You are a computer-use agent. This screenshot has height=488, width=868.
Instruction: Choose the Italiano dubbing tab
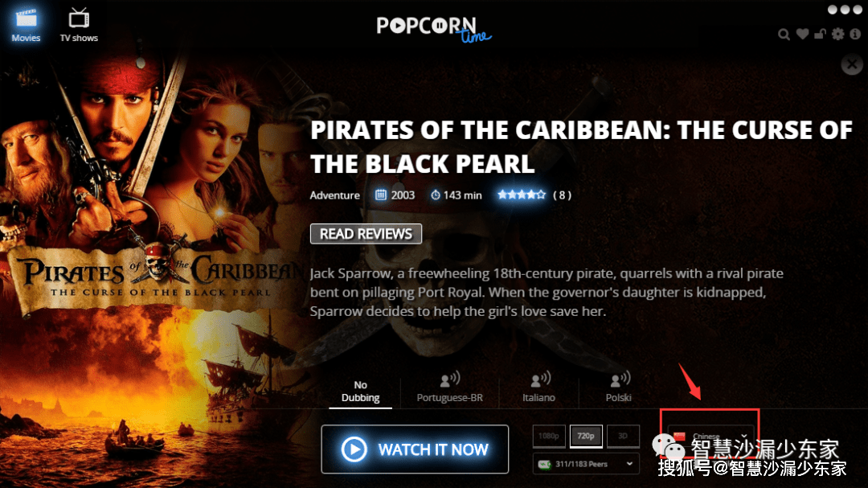[538, 388]
